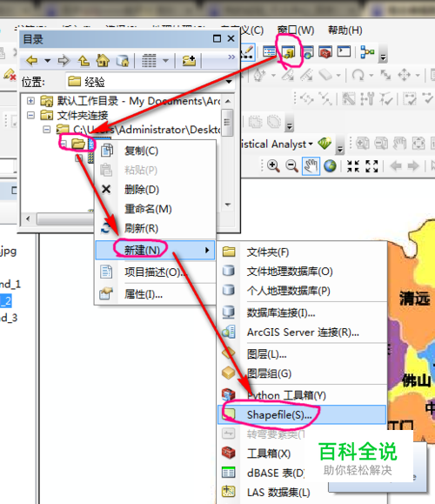Go to Home folder in Catalog
Image resolution: width=435 pixels, height=504 pixels.
pos(103,60)
